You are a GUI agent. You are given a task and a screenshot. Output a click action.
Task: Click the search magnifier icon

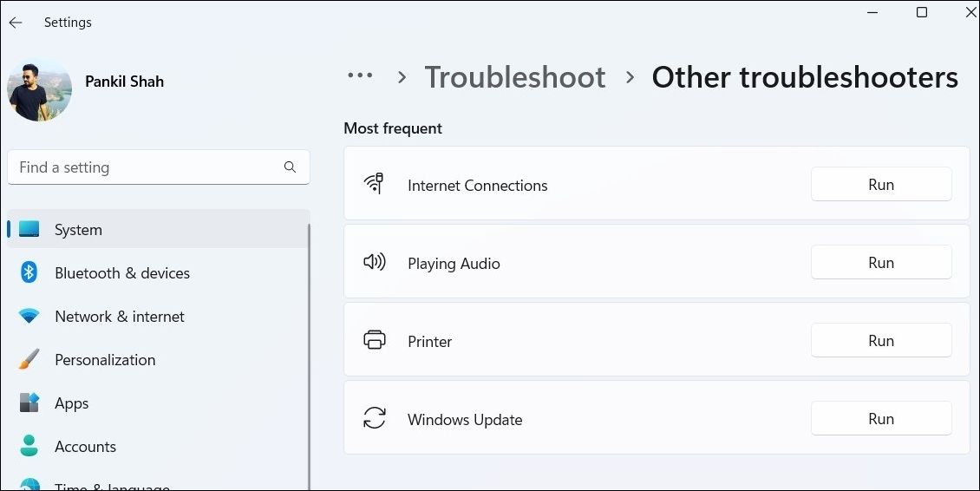290,167
